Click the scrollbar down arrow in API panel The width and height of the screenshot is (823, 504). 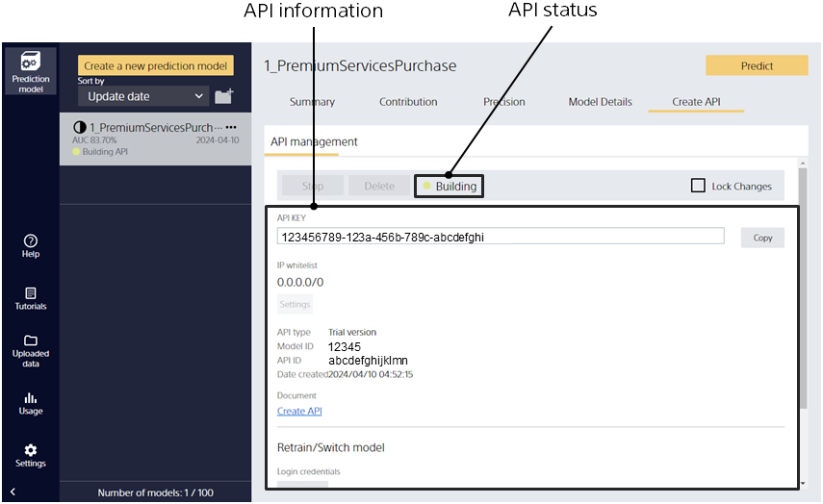tap(803, 484)
